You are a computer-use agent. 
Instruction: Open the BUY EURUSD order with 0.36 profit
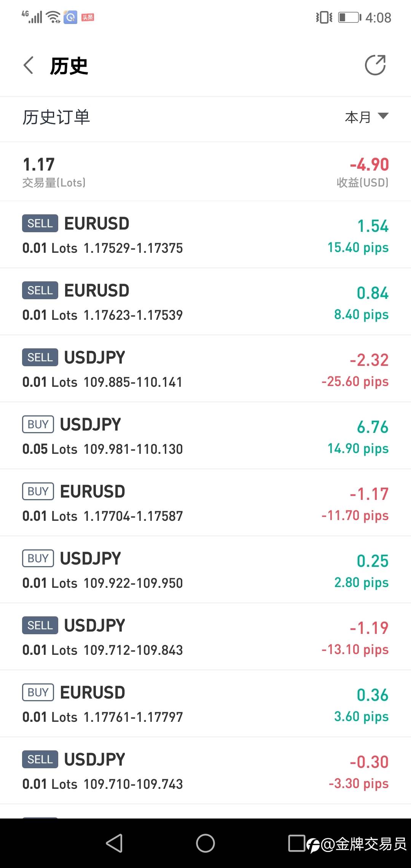click(x=205, y=704)
